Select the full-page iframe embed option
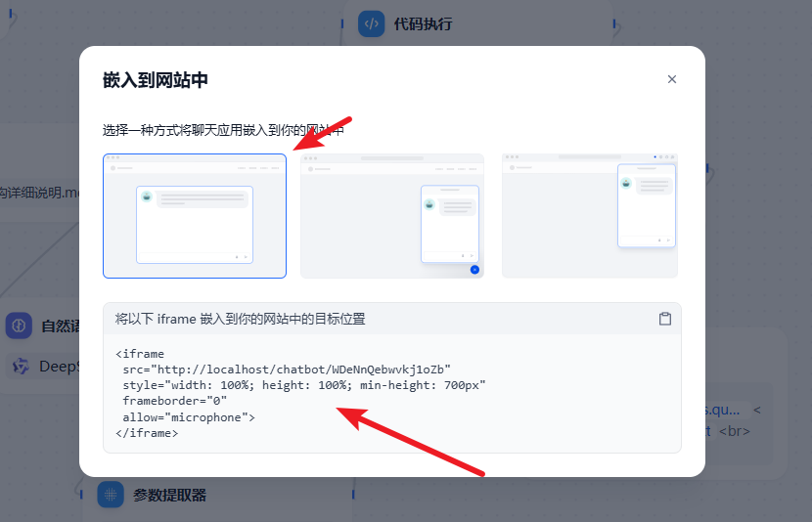812x522 pixels. pyautogui.click(x=195, y=216)
